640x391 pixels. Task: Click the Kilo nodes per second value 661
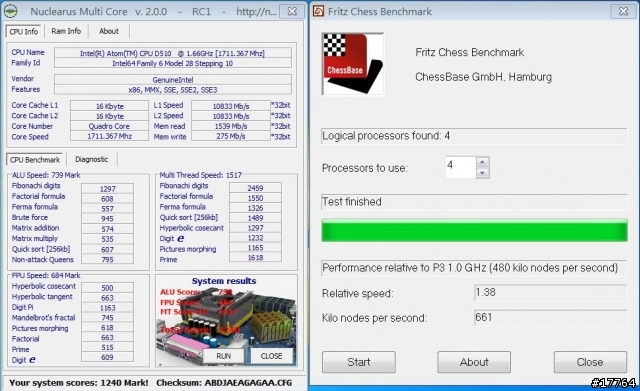(551, 318)
